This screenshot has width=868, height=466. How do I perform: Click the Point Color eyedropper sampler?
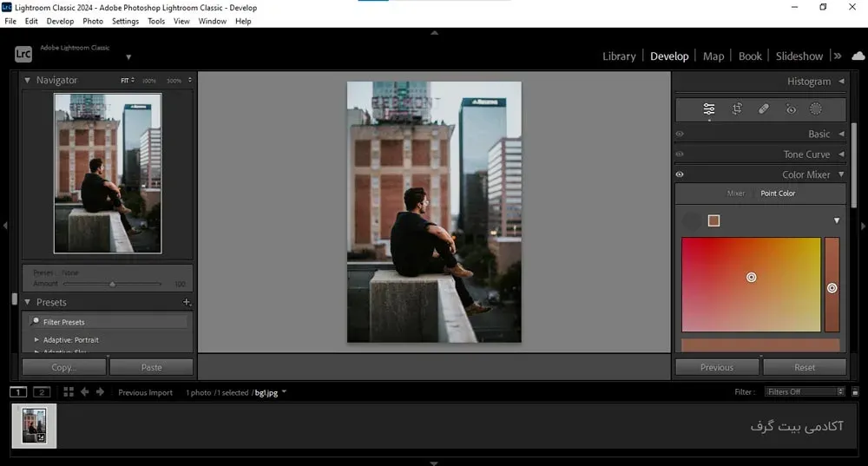[691, 220]
